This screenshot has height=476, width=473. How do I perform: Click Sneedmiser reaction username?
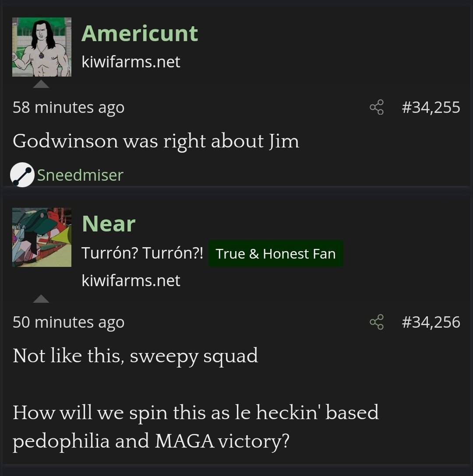tap(80, 175)
